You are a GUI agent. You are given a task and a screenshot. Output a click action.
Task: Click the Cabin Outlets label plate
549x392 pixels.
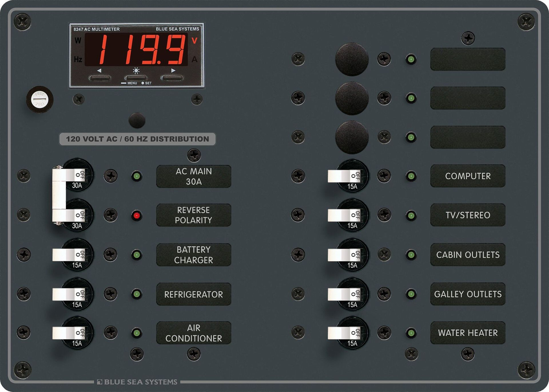[468, 255]
